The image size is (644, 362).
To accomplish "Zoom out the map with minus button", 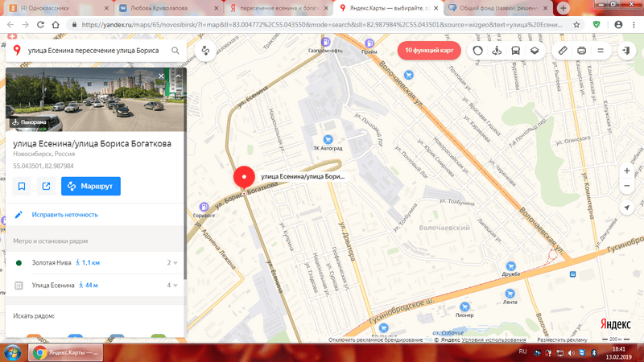I will 627,186.
